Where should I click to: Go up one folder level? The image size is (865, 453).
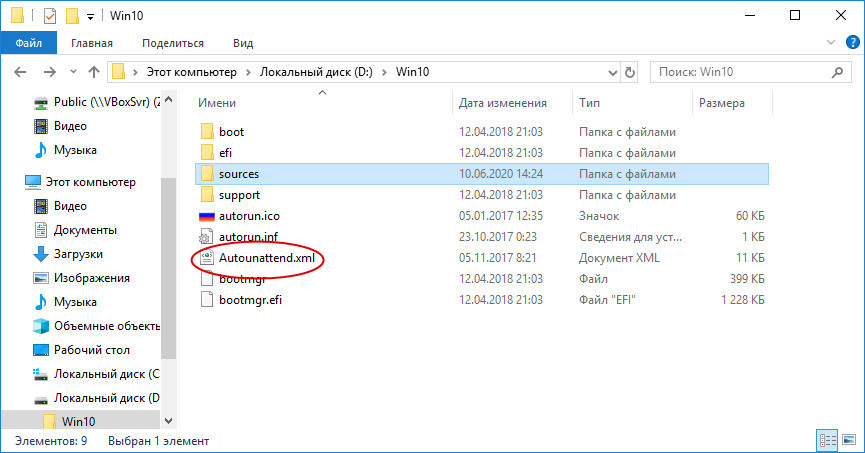[94, 72]
